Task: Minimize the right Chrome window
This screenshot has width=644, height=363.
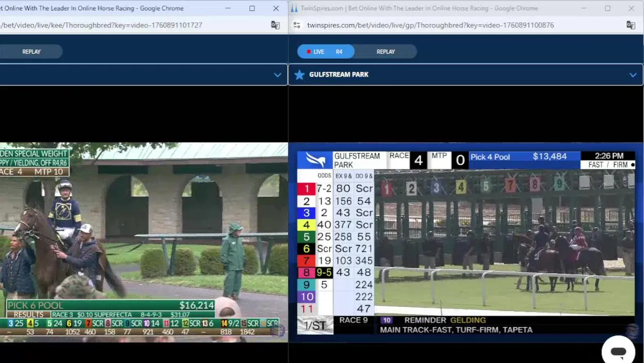Action: coord(584,8)
